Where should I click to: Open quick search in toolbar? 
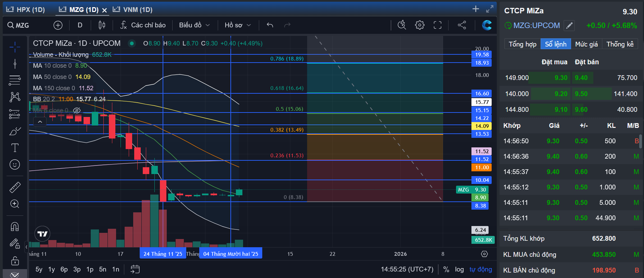click(402, 25)
